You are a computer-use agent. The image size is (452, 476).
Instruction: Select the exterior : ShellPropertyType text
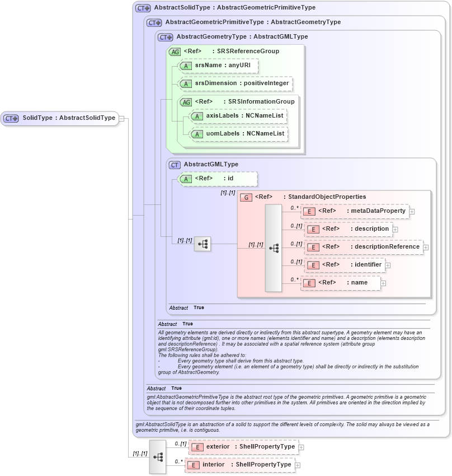251,446
